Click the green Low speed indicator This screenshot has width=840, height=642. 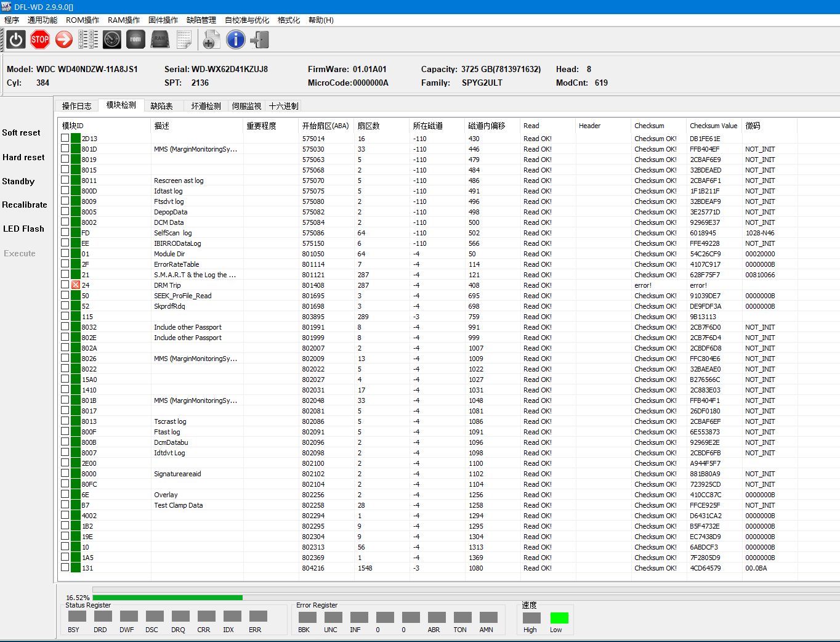coord(559,618)
